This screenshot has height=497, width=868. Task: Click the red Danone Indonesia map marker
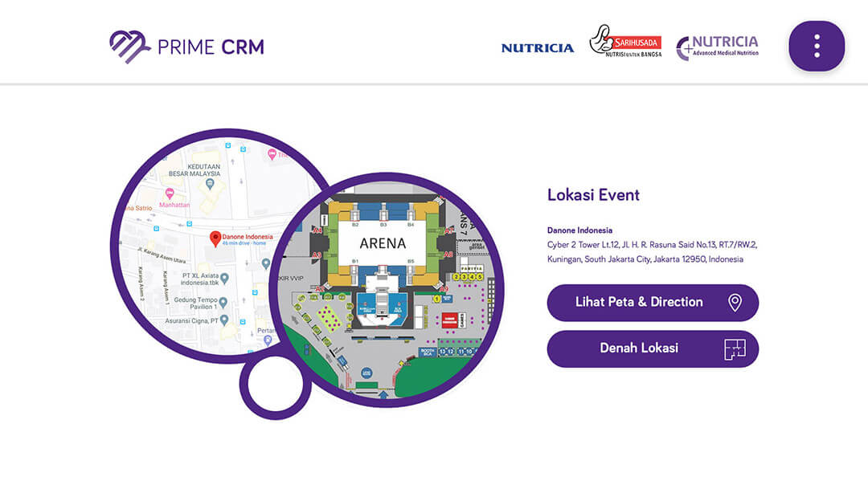coord(214,238)
